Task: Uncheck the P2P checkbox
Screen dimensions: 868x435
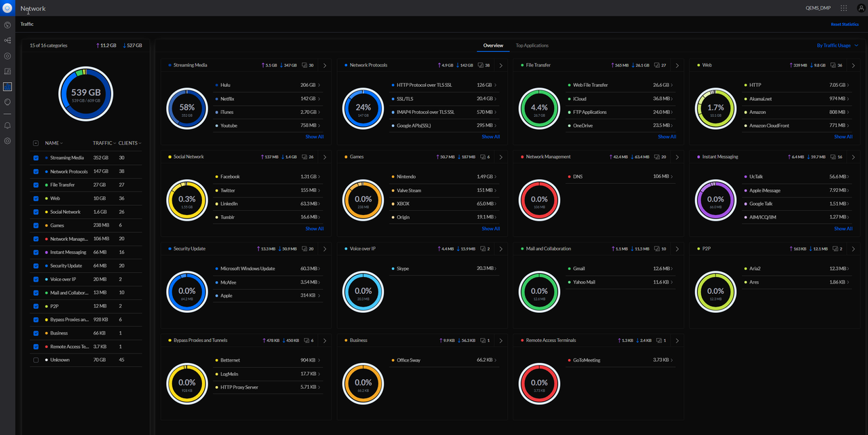Action: [x=36, y=306]
